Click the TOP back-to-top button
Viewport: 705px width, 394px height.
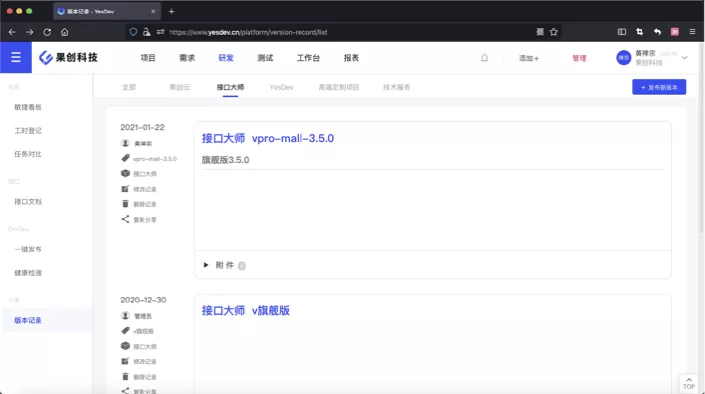pos(689,383)
